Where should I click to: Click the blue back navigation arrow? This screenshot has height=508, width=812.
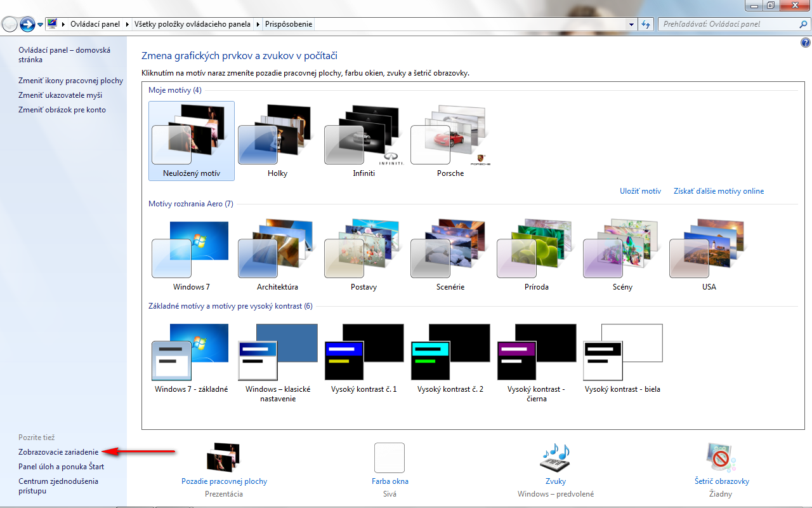[x=27, y=24]
